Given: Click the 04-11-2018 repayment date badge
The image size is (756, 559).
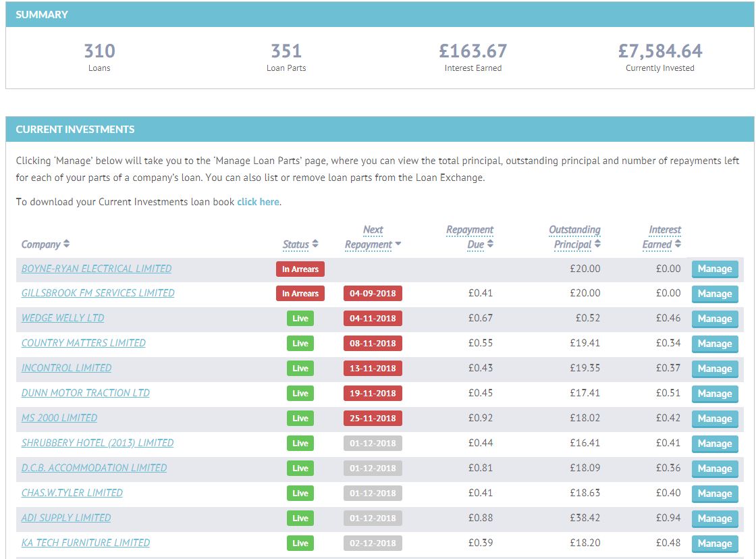Looking at the screenshot, I should (x=373, y=319).
